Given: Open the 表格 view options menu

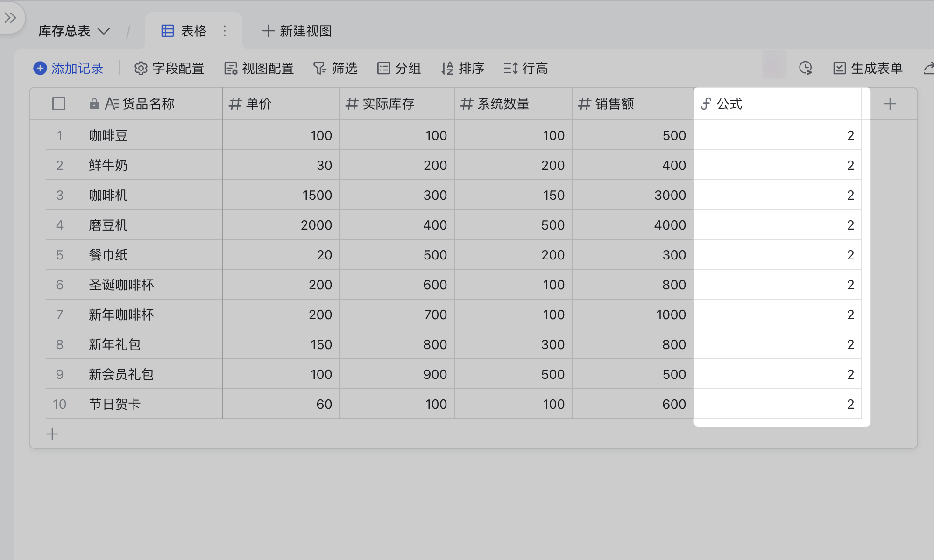Looking at the screenshot, I should point(225,31).
